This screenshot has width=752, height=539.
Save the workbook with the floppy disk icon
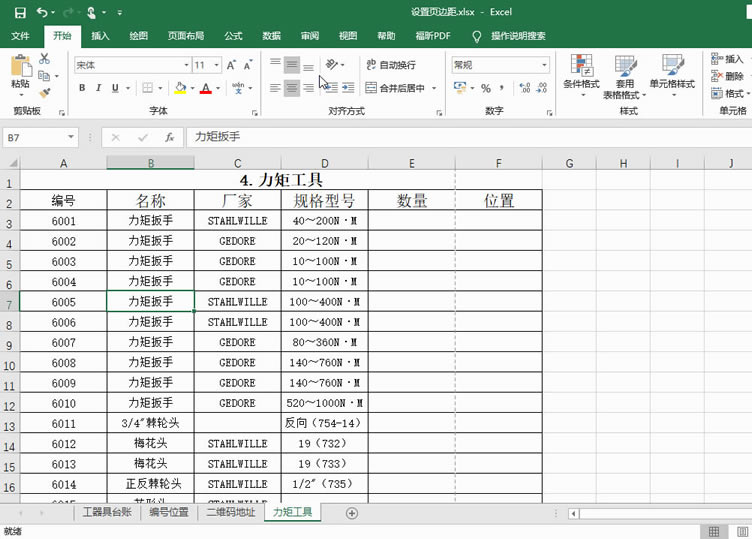[20, 12]
